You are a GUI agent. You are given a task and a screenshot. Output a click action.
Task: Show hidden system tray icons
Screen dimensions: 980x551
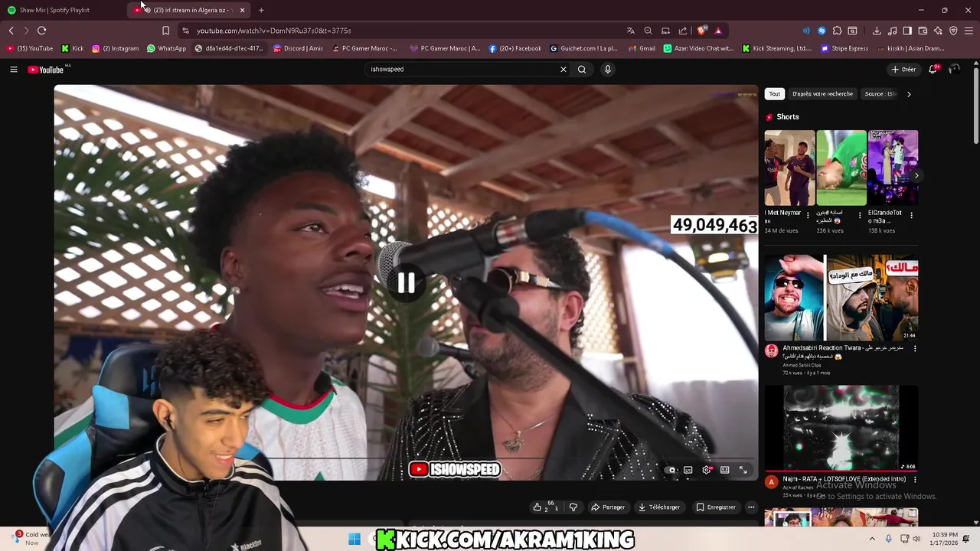click(x=871, y=540)
